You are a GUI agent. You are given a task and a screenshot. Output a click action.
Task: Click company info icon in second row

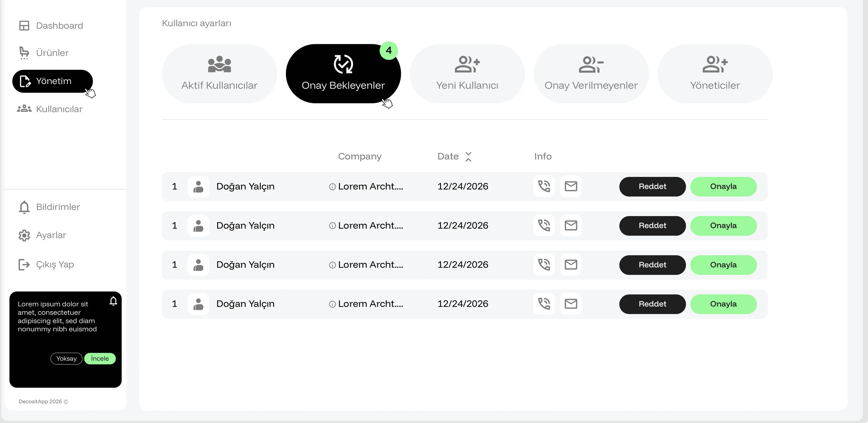click(332, 226)
